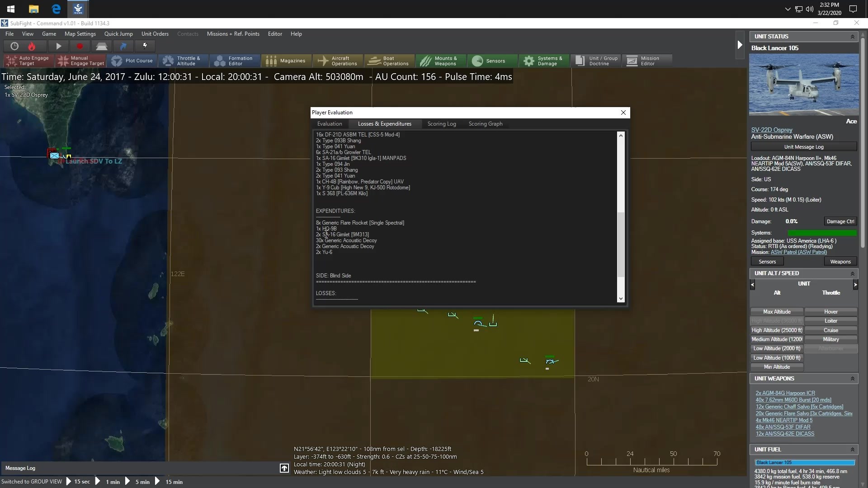
Task: Click the Weapons button in Unit Status
Action: tap(840, 262)
